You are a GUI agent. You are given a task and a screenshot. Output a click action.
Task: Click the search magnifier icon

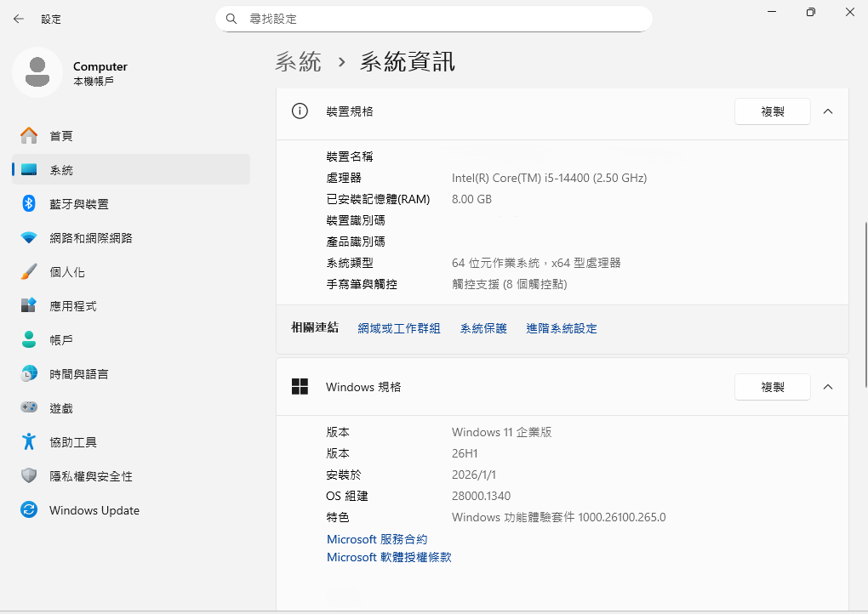pos(231,19)
